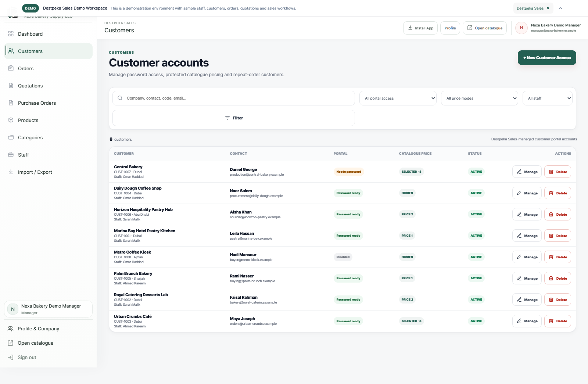Image resolution: width=588 pixels, height=384 pixels.
Task: Click the Needs password badge
Action: point(349,172)
